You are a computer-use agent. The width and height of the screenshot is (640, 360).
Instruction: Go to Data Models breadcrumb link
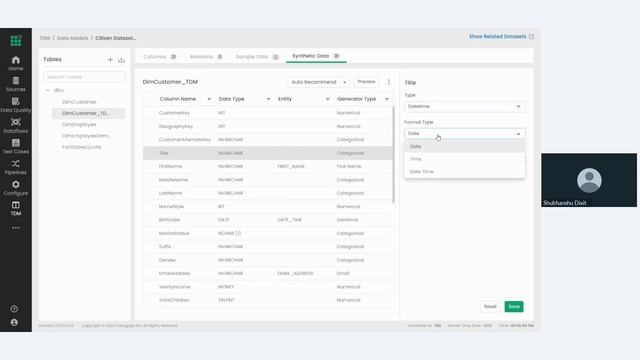click(x=72, y=38)
